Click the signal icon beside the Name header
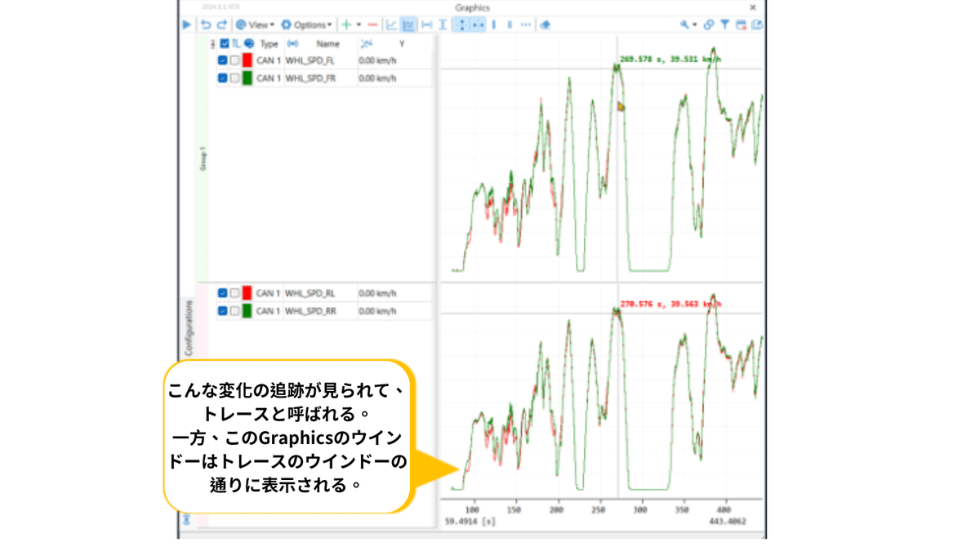Image resolution: width=980 pixels, height=551 pixels. (x=293, y=44)
